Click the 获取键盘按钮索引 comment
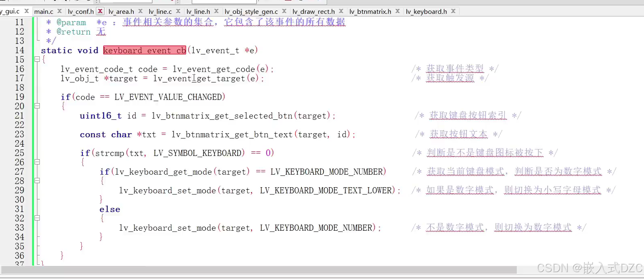 [x=468, y=115]
